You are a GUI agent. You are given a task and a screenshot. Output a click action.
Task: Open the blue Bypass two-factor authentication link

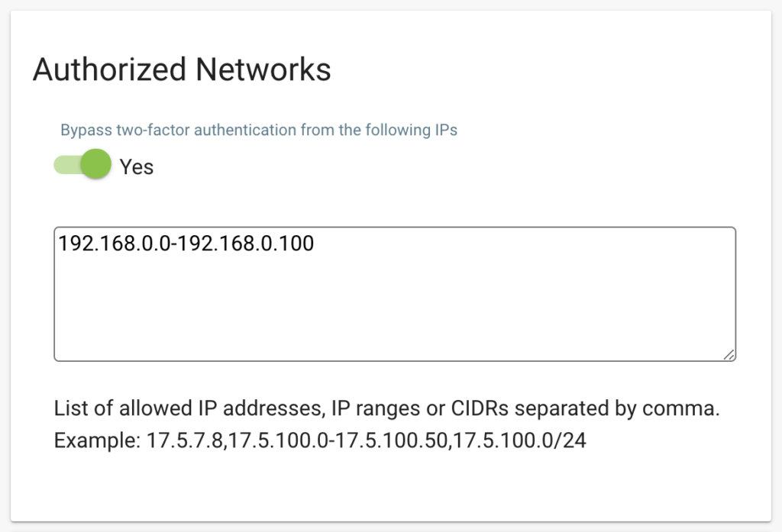pos(259,130)
